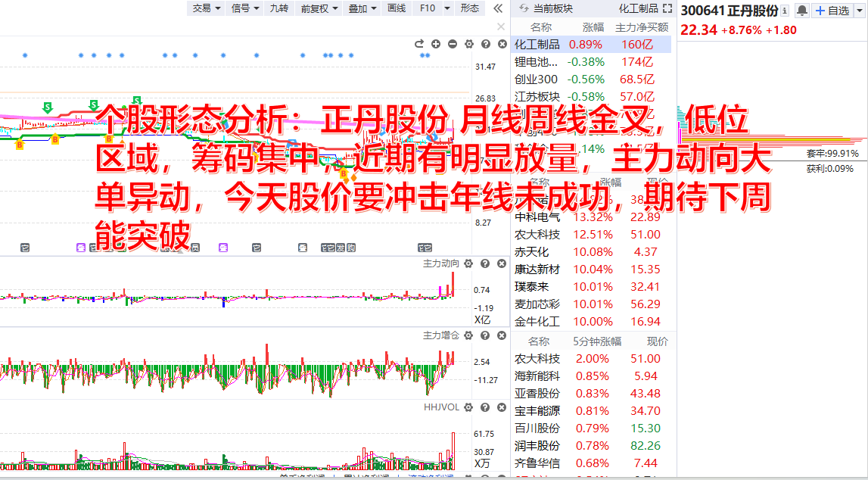868x480 pixels.
Task: Click the info icon next to 正丹股份
Action: pyautogui.click(x=785, y=11)
